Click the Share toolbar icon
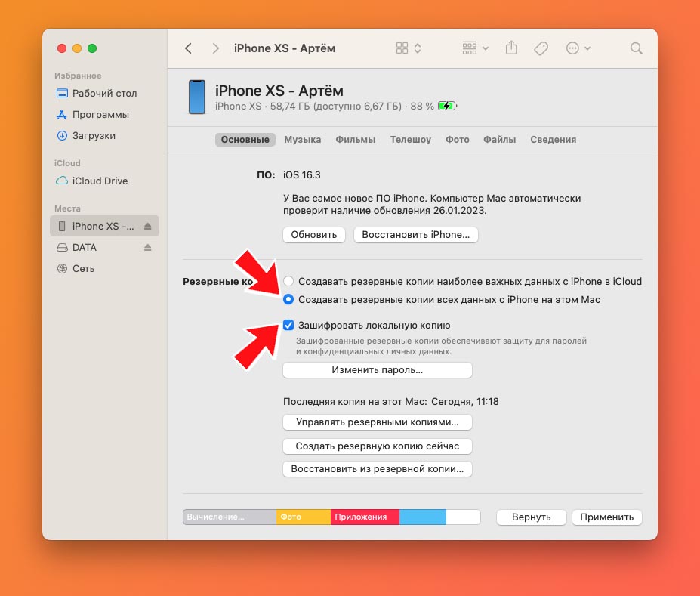The image size is (700, 596). click(x=512, y=48)
